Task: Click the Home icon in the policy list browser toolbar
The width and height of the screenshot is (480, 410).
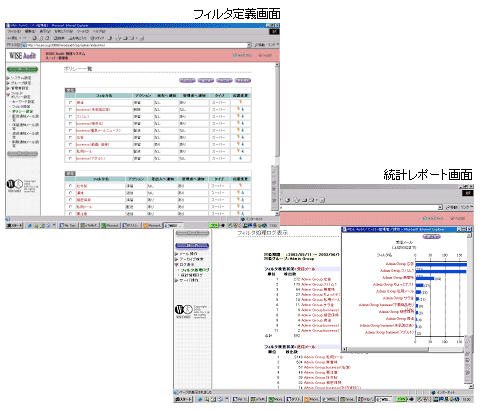Action: pyautogui.click(x=47, y=38)
